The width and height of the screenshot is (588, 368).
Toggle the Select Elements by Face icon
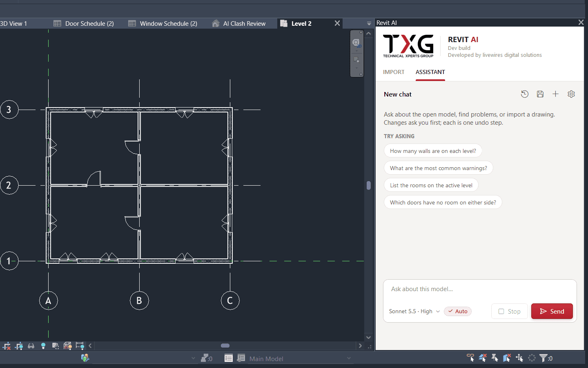[x=507, y=358]
